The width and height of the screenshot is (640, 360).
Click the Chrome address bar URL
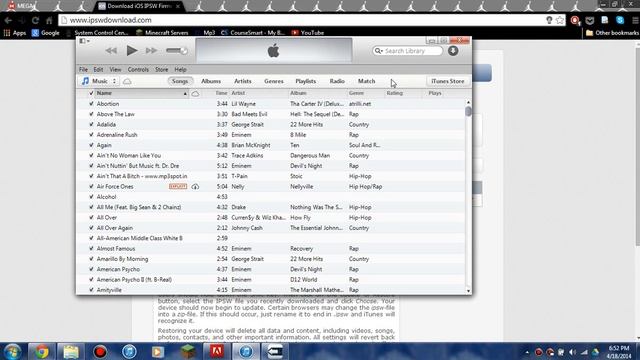click(x=111, y=20)
